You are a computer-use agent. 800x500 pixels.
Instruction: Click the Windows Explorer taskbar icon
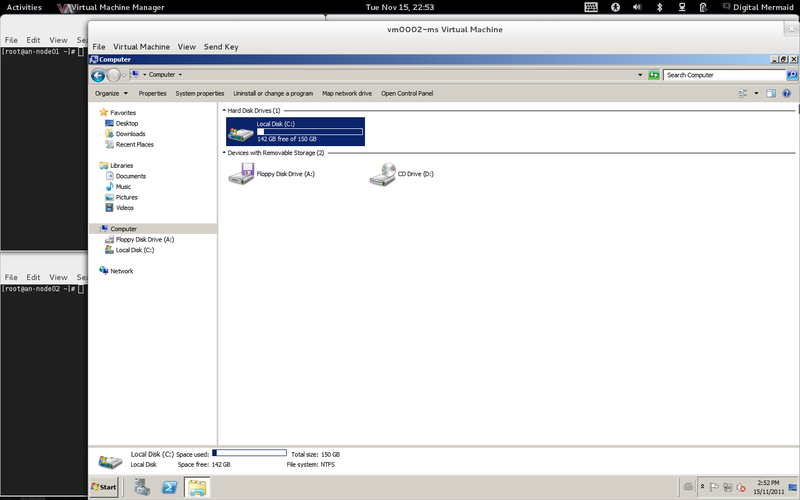pyautogui.click(x=197, y=487)
